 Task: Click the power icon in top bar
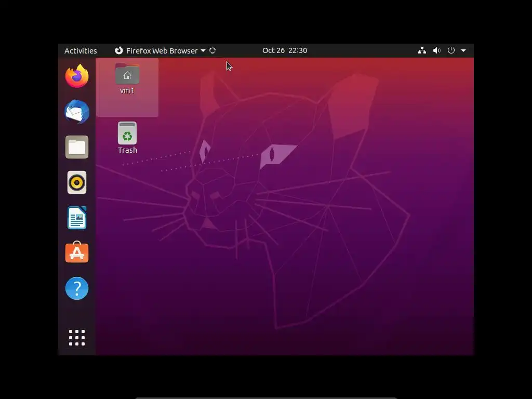pos(451,50)
